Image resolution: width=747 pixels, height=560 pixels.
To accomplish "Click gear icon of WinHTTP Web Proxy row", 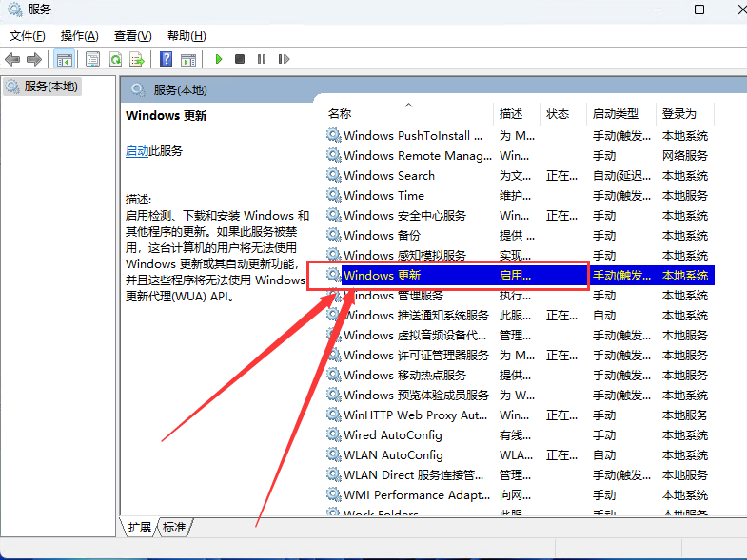I will [x=333, y=415].
